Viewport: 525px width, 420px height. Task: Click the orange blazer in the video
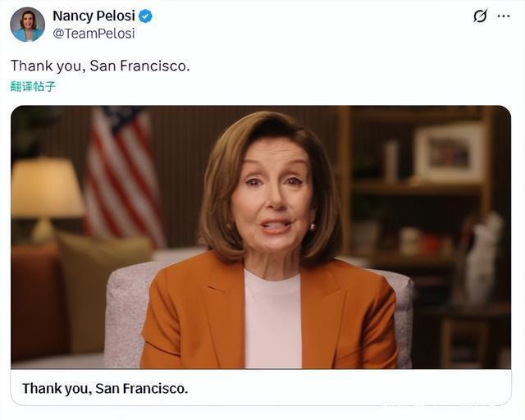pos(270,312)
